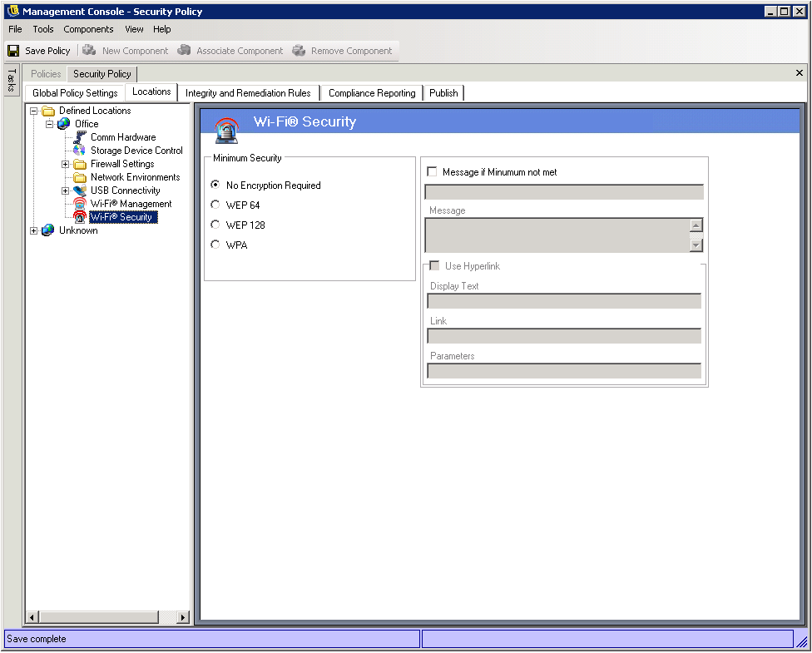Click Message box scroll down arrow
The width and height of the screenshot is (812, 653).
click(696, 245)
